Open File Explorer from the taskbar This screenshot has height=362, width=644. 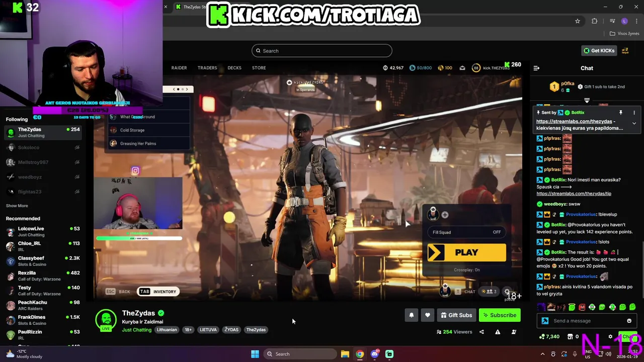(345, 354)
